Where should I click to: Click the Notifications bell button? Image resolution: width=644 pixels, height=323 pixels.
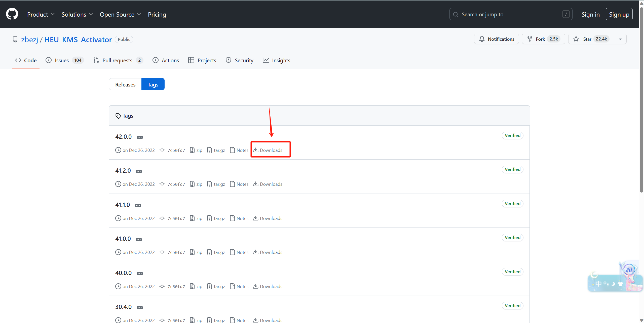[496, 39]
